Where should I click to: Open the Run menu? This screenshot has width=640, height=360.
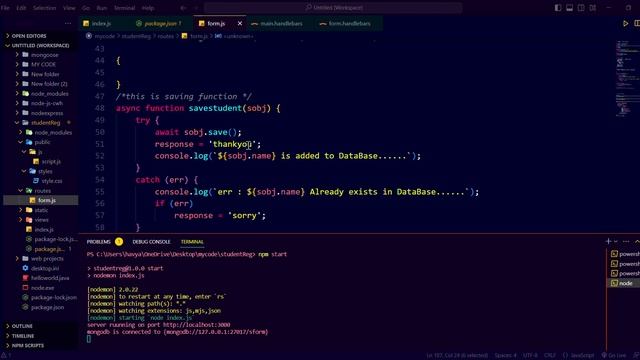tap(102, 8)
